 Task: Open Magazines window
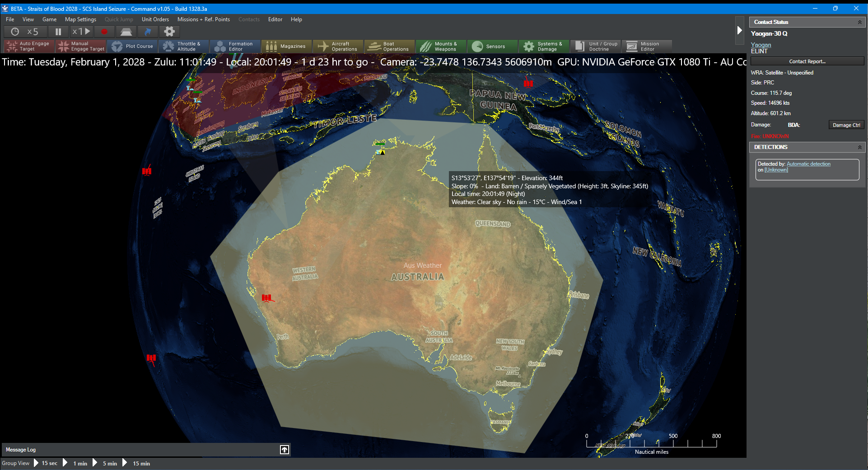click(287, 46)
